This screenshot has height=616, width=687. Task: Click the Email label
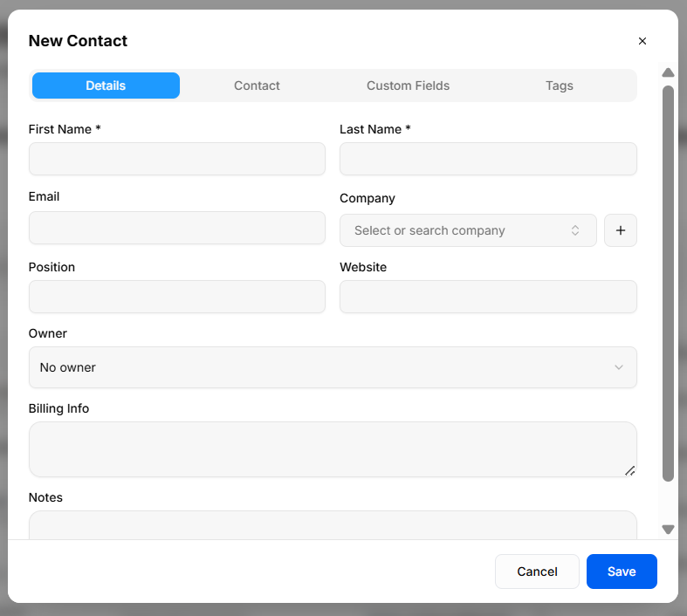point(44,196)
